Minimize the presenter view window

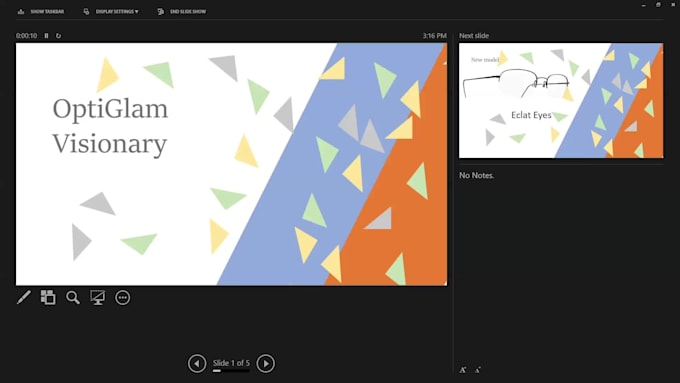pyautogui.click(x=644, y=5)
